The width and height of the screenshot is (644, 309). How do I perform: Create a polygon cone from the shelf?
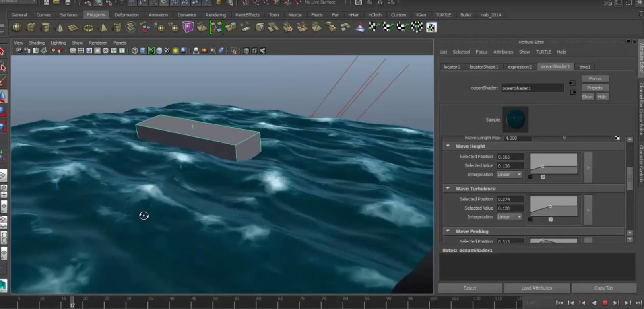(x=60, y=27)
